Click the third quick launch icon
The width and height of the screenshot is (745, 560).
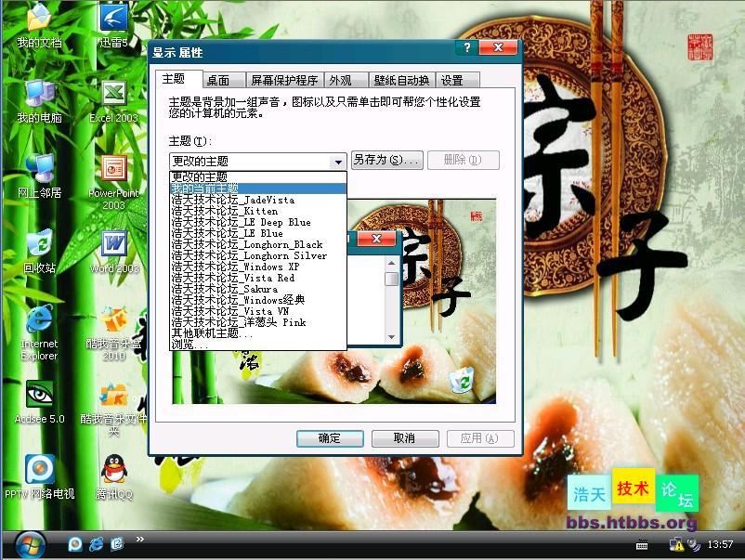[x=117, y=544]
